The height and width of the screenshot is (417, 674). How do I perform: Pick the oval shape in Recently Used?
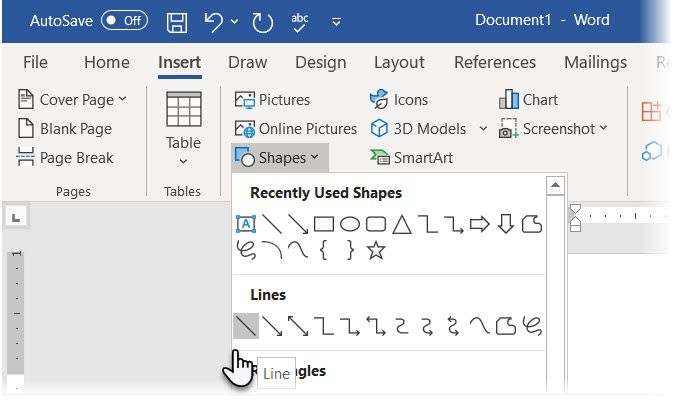[x=350, y=224]
